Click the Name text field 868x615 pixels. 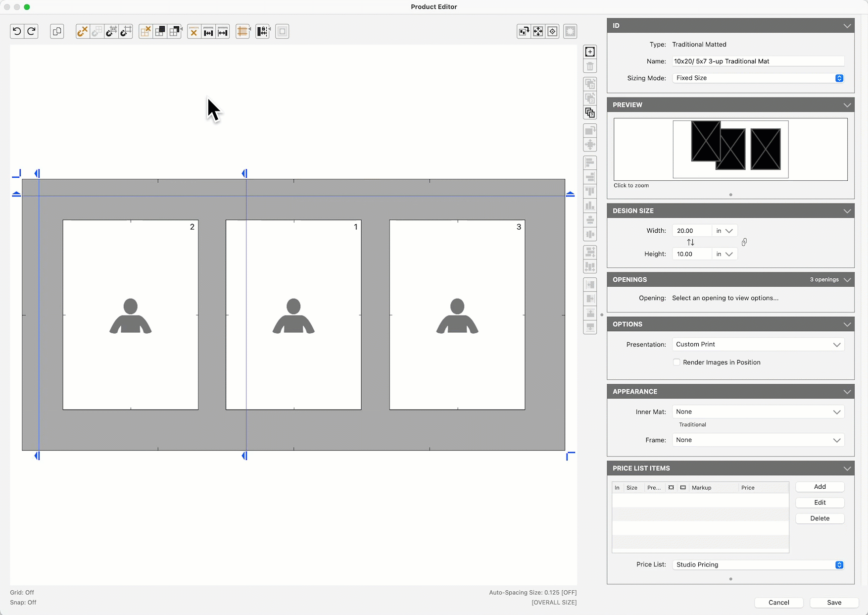click(758, 61)
